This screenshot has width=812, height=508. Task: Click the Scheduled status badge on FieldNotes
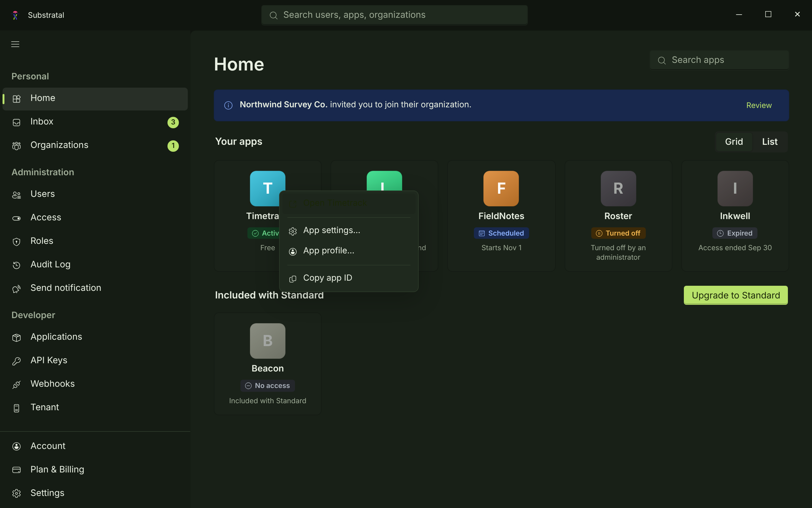501,233
